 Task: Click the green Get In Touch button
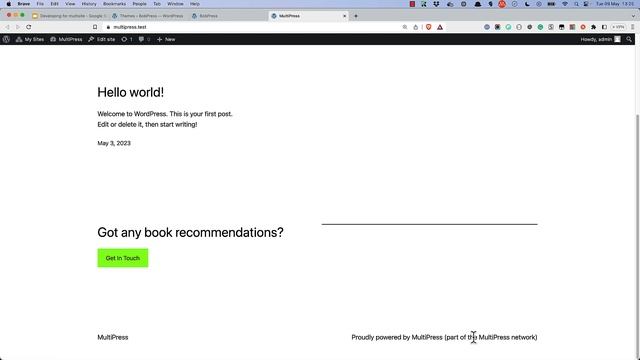(x=123, y=258)
